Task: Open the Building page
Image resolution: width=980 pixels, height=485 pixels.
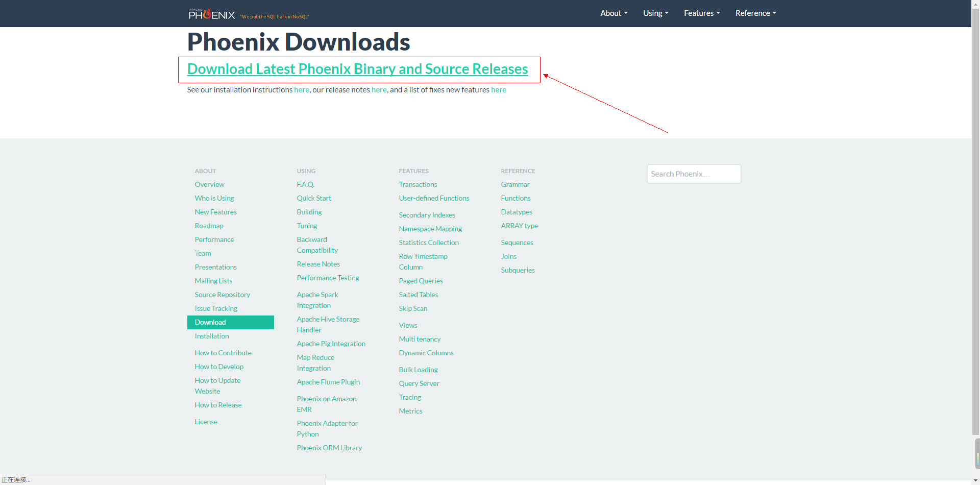Action: click(x=309, y=212)
